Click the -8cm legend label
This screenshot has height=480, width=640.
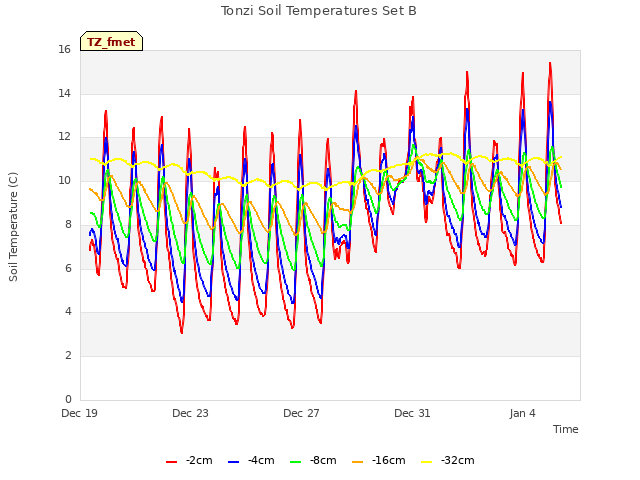coord(323,460)
